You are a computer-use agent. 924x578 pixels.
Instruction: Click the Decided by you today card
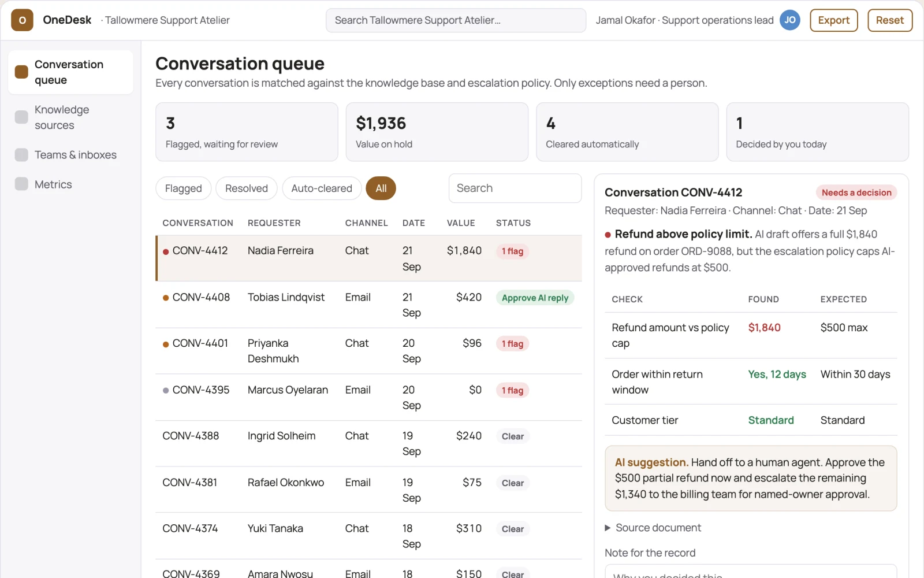(818, 132)
